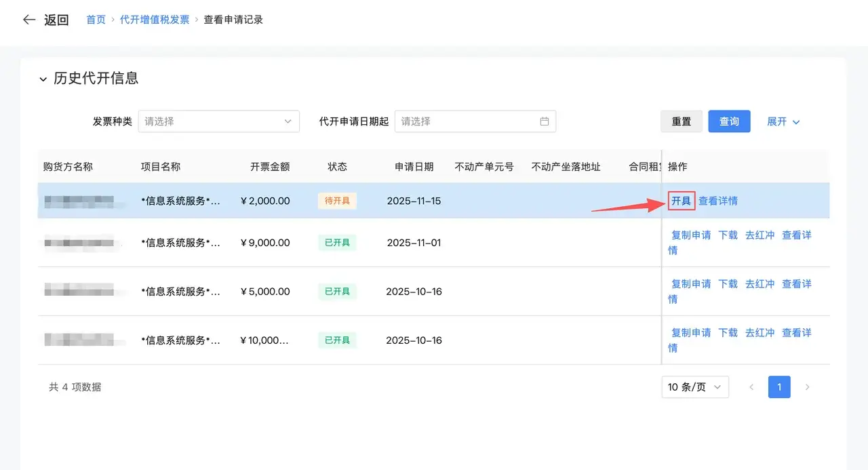868x470 pixels.
Task: Click the 2025-11-01 date cell
Action: [414, 243]
